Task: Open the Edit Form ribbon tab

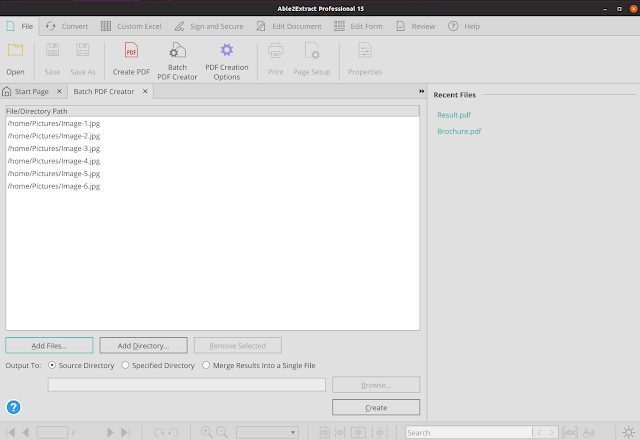Action: 358,26
